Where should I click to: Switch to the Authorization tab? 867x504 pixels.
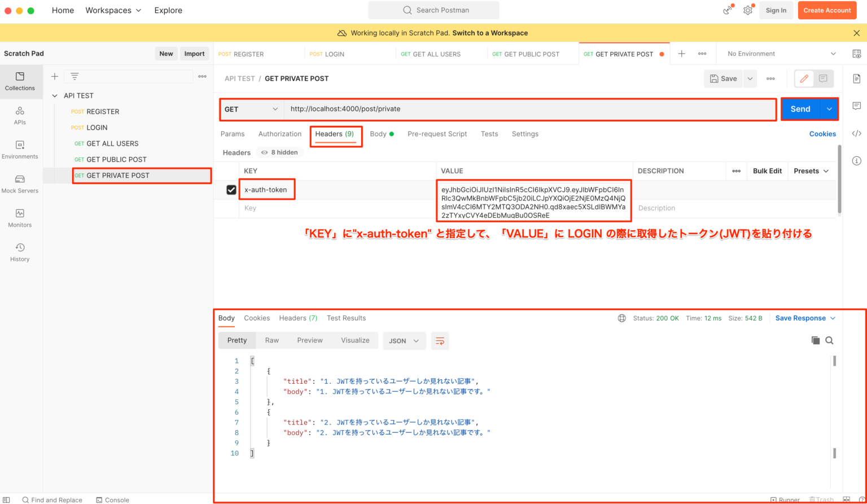click(280, 134)
